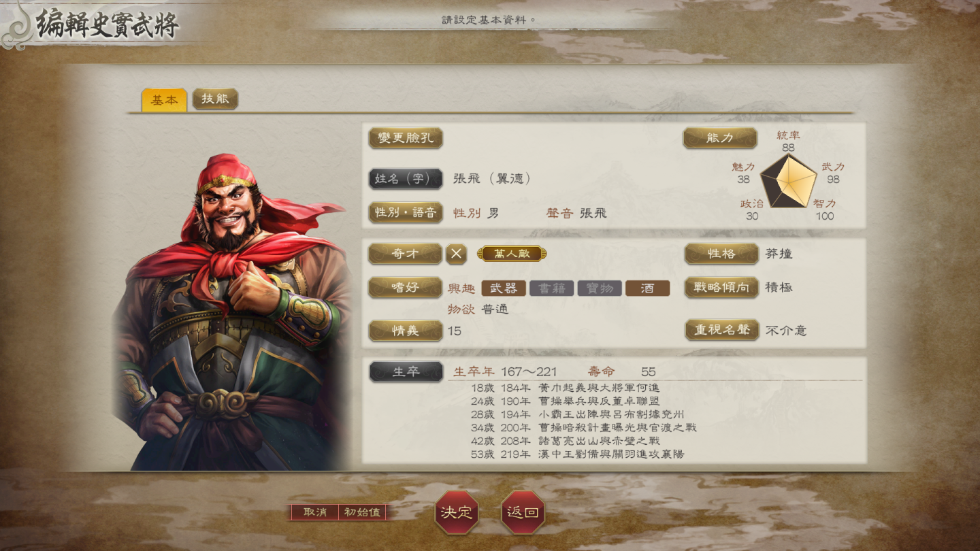
Task: Click the 返回 octagon back button
Action: [523, 512]
